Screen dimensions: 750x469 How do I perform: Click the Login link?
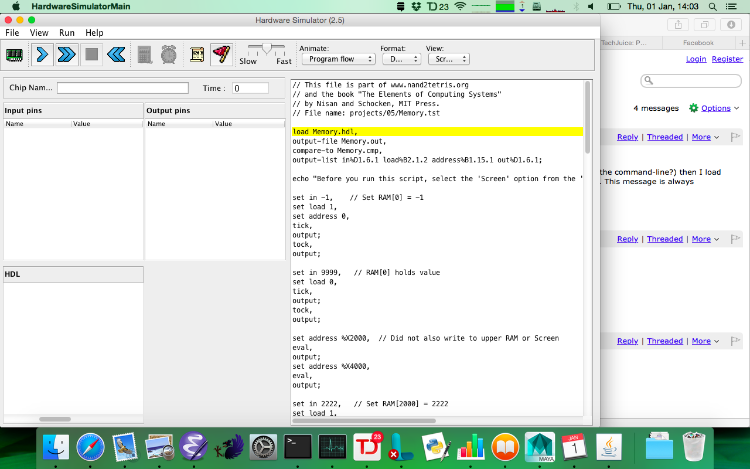pos(696,59)
